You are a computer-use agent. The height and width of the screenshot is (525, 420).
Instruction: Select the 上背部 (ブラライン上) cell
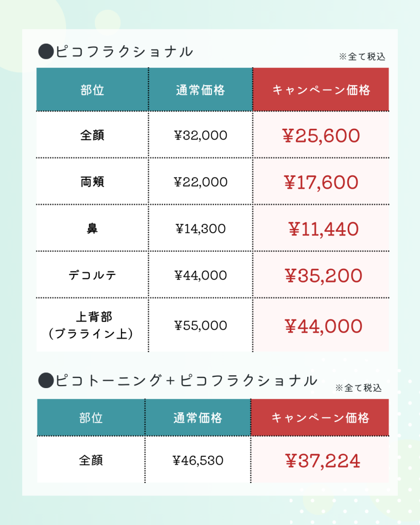[x=91, y=325]
